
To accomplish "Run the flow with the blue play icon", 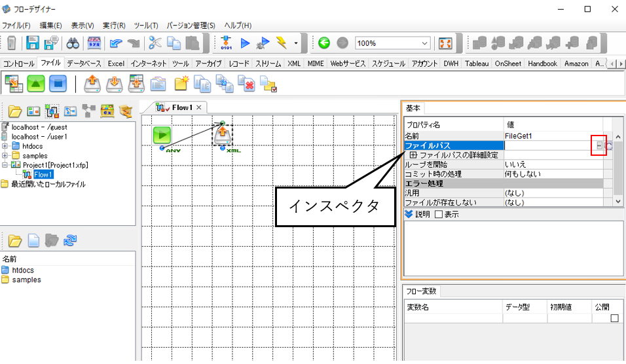I will [245, 43].
